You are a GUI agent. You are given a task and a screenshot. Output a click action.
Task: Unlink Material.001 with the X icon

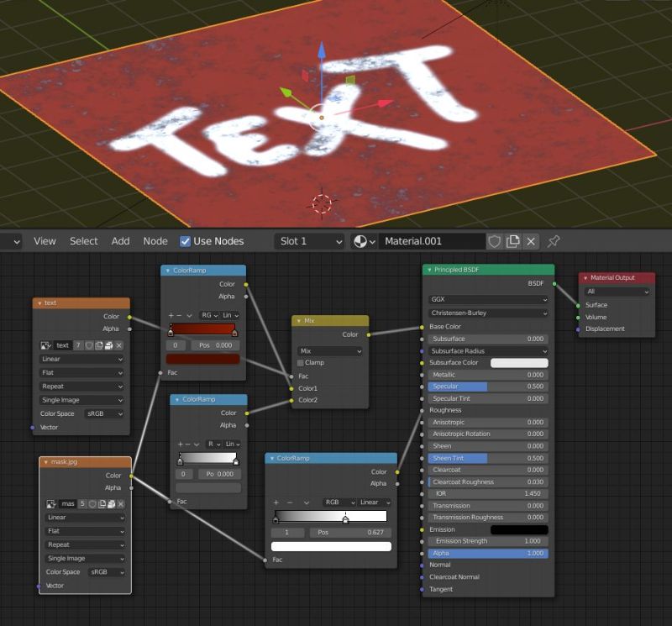[x=531, y=241]
